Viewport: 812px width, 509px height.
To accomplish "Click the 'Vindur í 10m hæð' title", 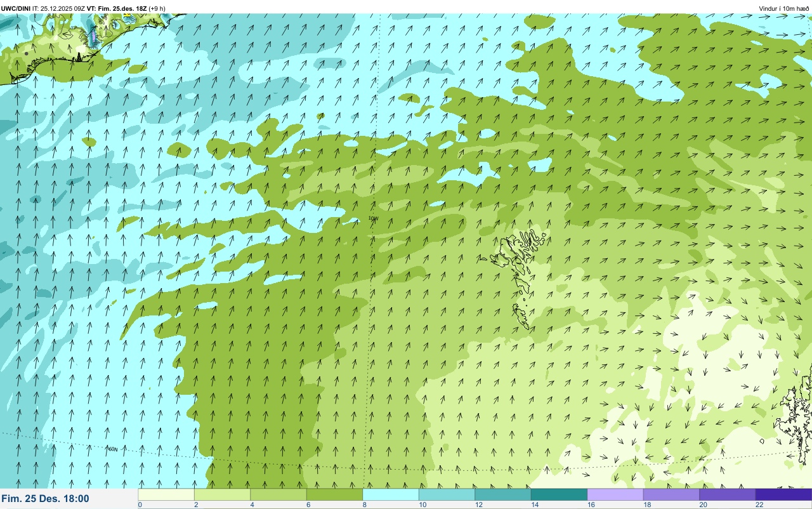I will (784, 8).
